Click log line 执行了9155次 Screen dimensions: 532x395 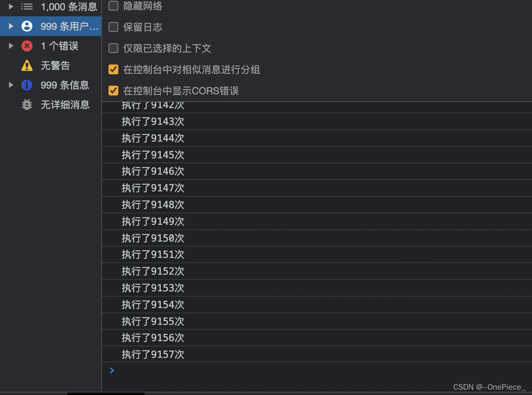click(317, 322)
